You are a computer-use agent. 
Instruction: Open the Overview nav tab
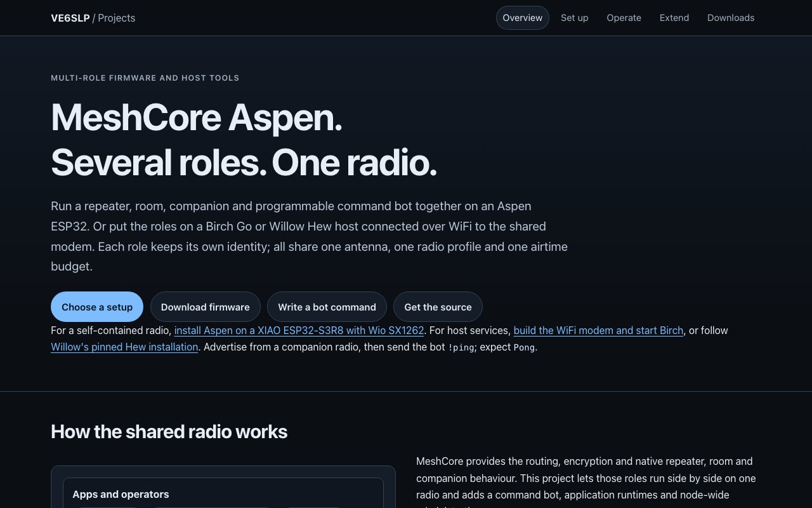click(x=523, y=18)
